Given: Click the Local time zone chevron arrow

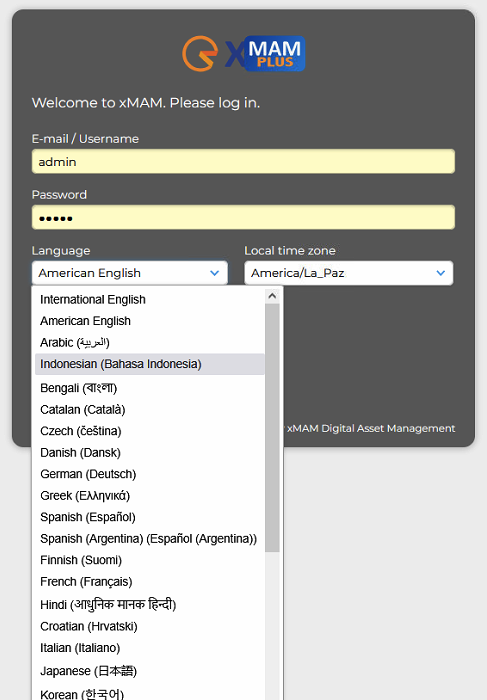Looking at the screenshot, I should (x=441, y=273).
